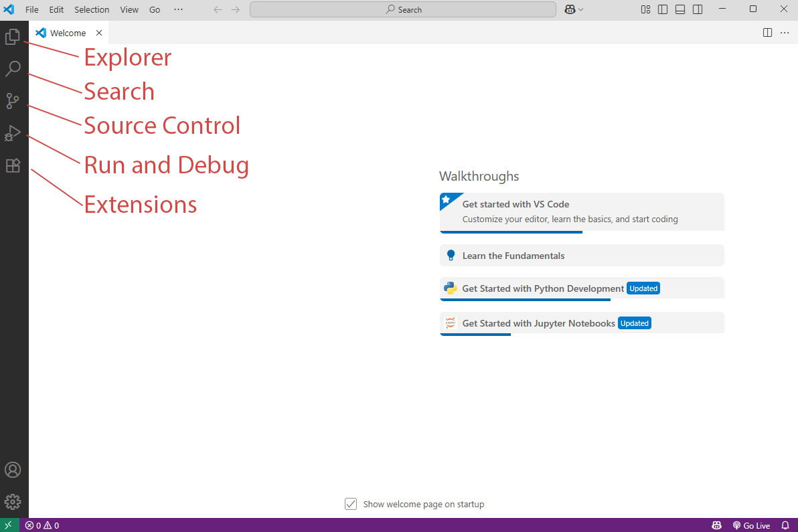The width and height of the screenshot is (798, 532).
Task: Toggle the secondary side bar
Action: coord(698,9)
